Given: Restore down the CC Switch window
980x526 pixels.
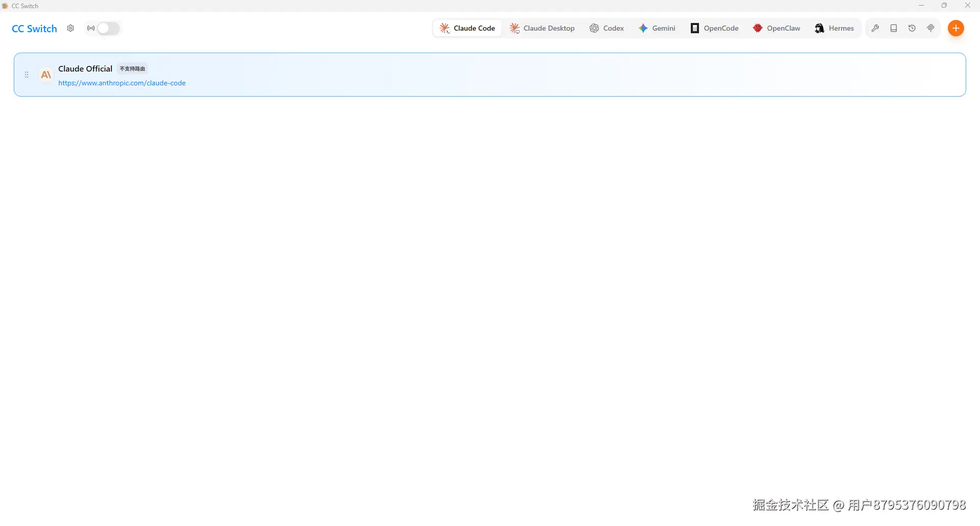Looking at the screenshot, I should click(944, 6).
